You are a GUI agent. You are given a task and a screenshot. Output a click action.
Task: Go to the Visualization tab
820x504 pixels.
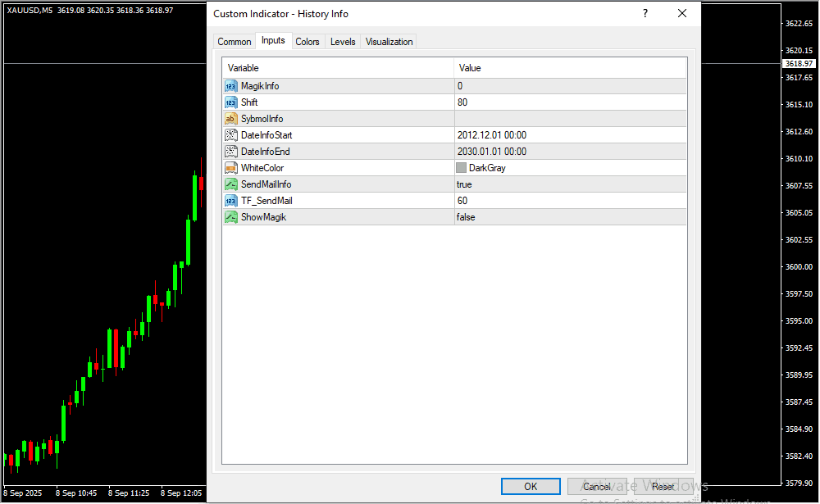(x=389, y=42)
